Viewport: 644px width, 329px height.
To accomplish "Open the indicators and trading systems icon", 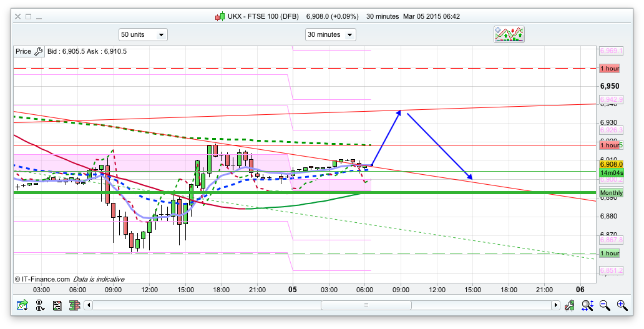I will click(509, 34).
